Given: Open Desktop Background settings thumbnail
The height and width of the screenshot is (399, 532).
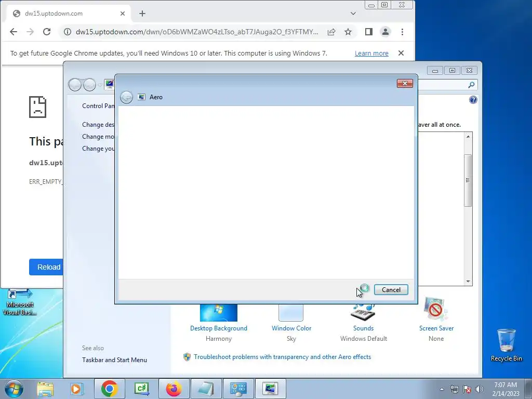Looking at the screenshot, I should tap(219, 312).
